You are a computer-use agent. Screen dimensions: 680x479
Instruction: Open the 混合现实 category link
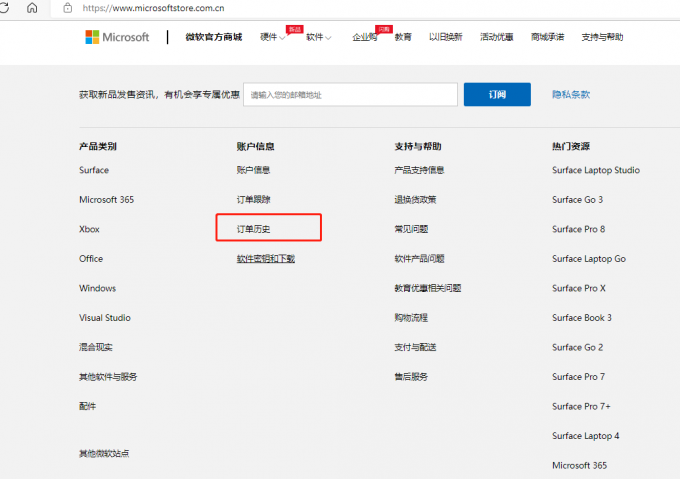[95, 347]
